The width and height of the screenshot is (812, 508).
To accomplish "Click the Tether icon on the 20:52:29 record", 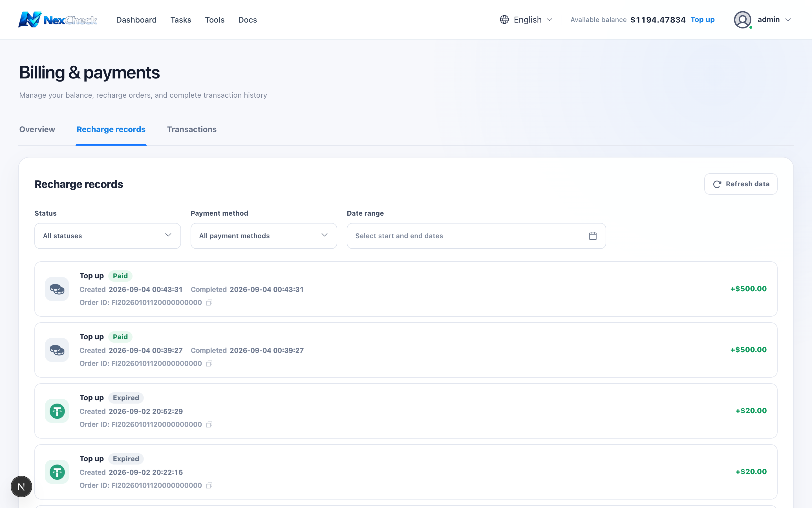I will click(x=57, y=411).
